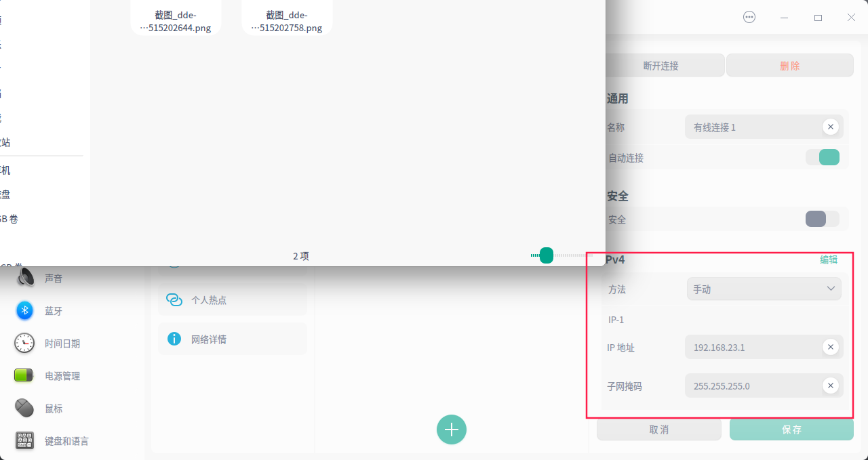This screenshot has width=868, height=460.
Task: Clear the connection name field
Action: click(830, 127)
